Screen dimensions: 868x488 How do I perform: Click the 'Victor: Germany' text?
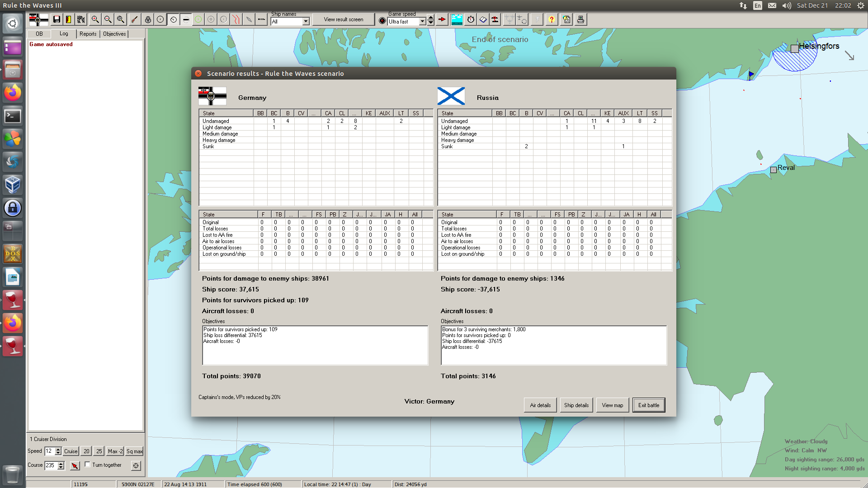429,401
